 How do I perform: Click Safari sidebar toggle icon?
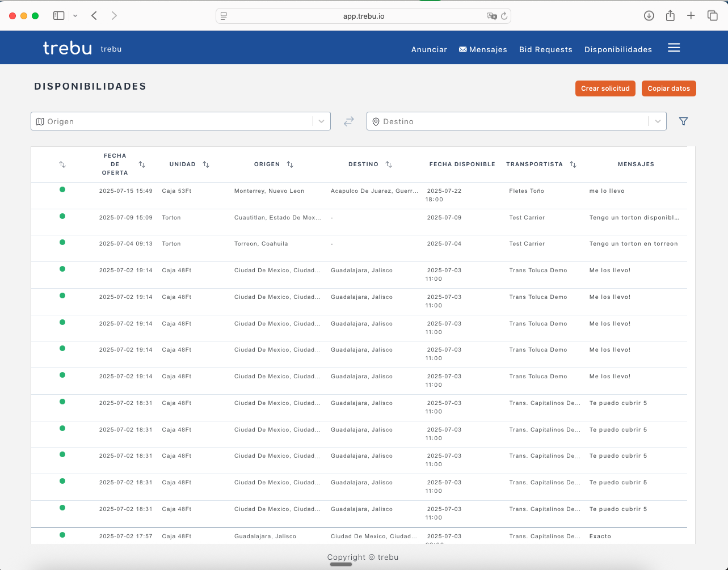[x=58, y=16]
